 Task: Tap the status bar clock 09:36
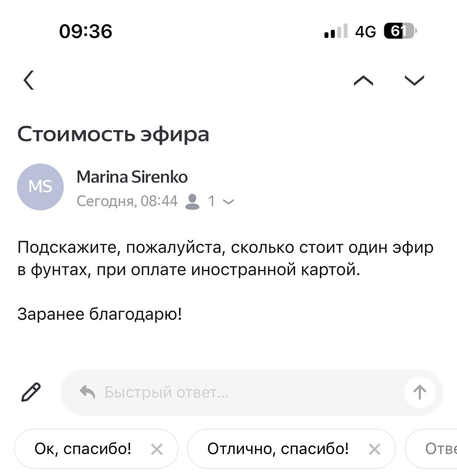point(85,31)
